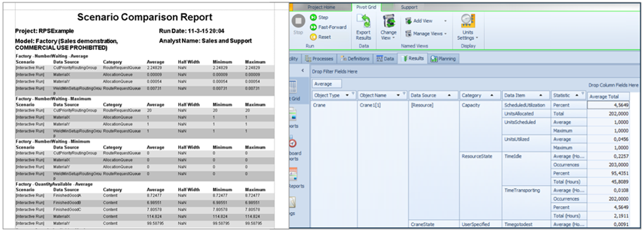The width and height of the screenshot is (644, 232).
Task: Open the Support ribbon tab
Action: [409, 7]
